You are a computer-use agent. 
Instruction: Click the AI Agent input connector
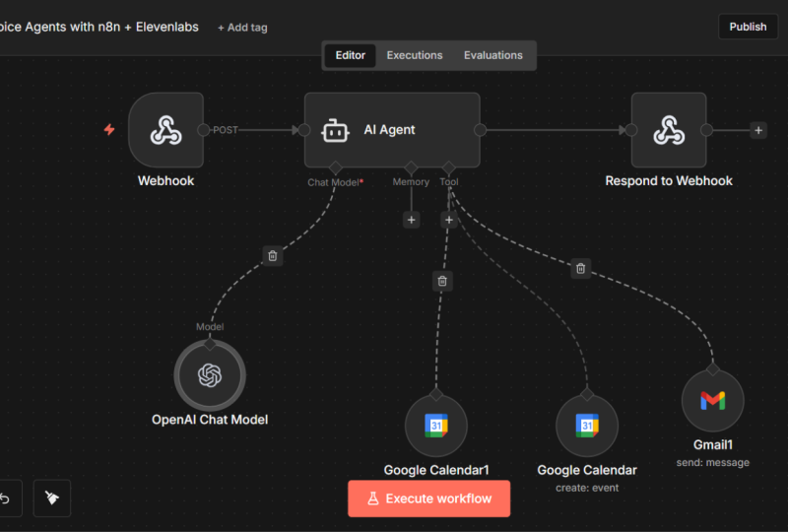pos(304,130)
